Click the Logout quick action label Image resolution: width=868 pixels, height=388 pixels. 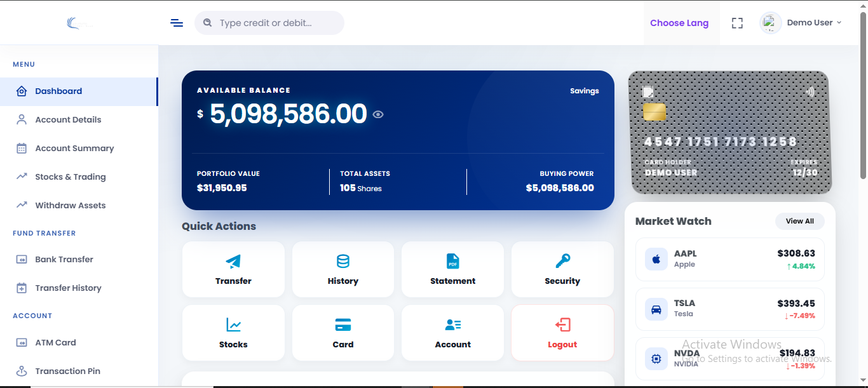point(562,344)
